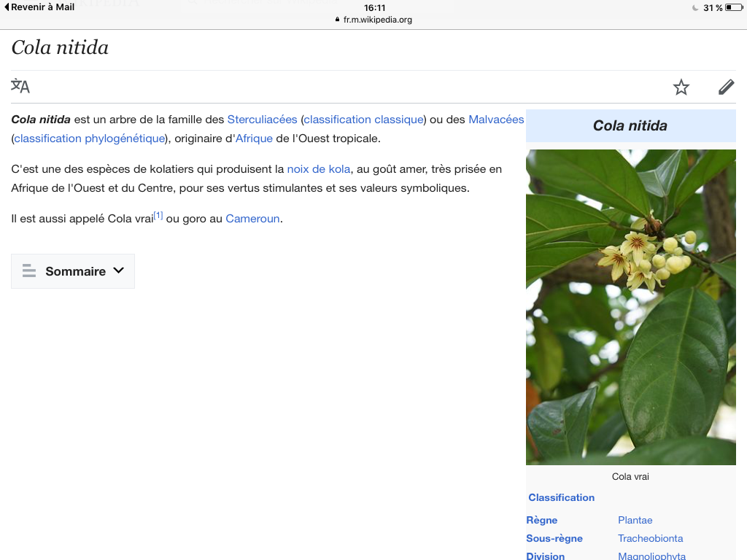Screen dimensions: 747x560
Task: Tap Revenir à Mail back arrow
Action: pos(7,7)
